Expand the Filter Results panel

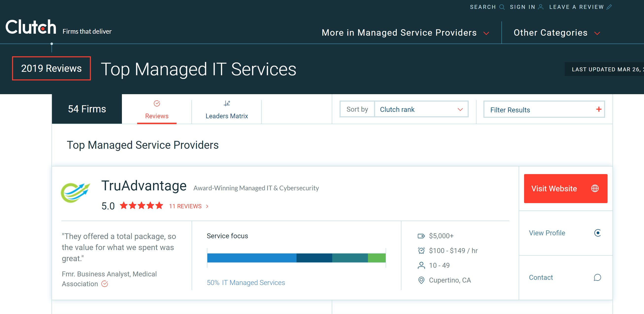click(544, 109)
